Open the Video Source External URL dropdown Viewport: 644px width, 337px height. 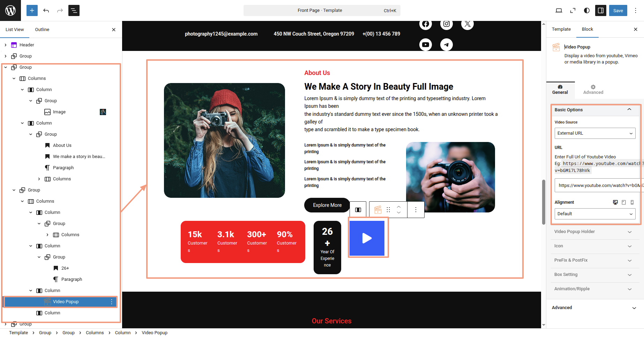pyautogui.click(x=595, y=133)
